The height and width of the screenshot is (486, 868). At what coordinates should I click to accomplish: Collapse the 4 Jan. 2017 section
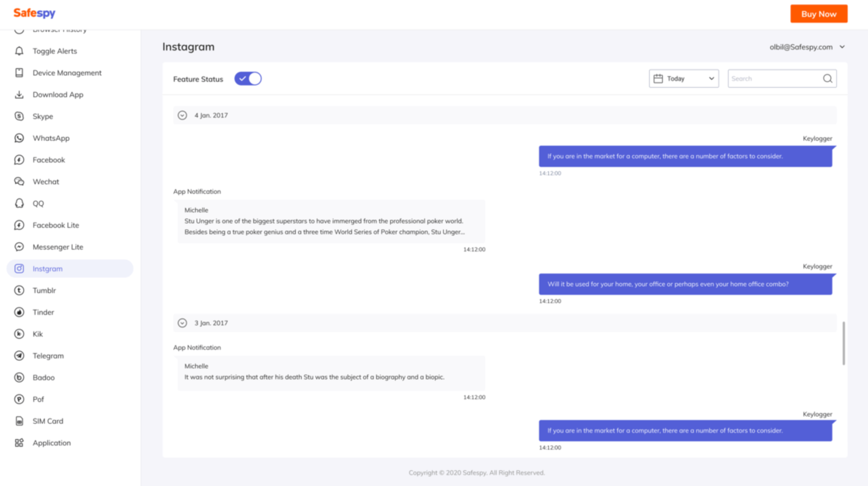point(182,115)
